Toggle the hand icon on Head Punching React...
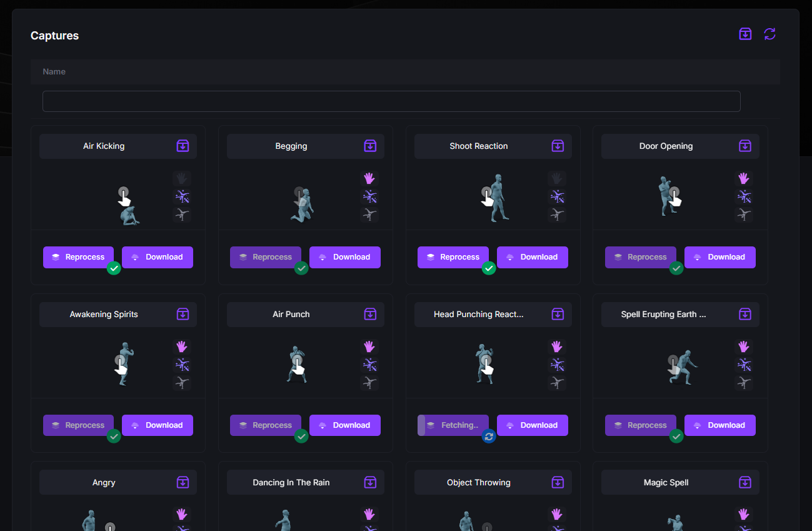Screen dimensions: 812x531 [x=557, y=346]
